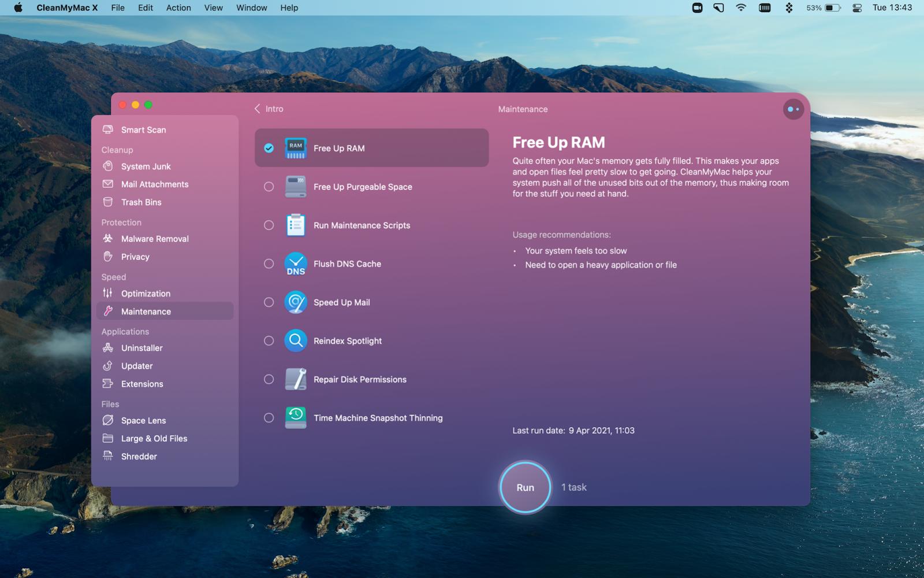
Task: Click the Time Machine snapshot icon
Action: tap(296, 417)
